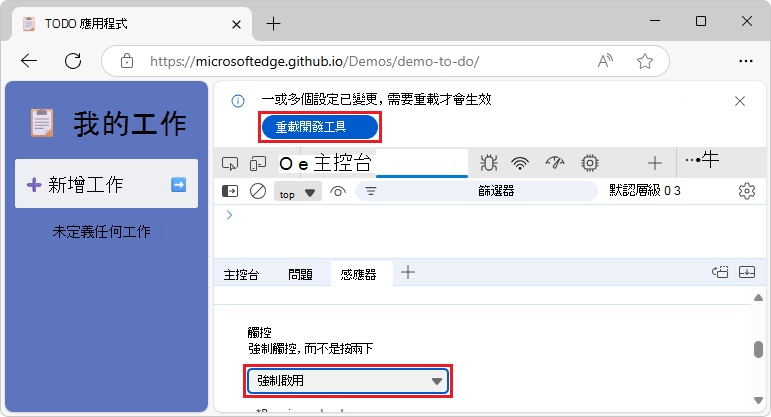
Task: Click the address bar URL
Action: [315, 61]
